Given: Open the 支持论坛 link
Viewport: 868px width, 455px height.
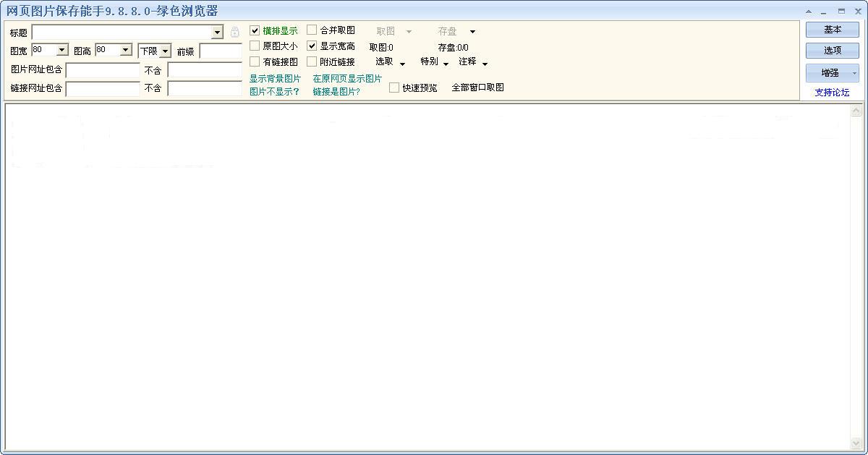Looking at the screenshot, I should (x=832, y=93).
